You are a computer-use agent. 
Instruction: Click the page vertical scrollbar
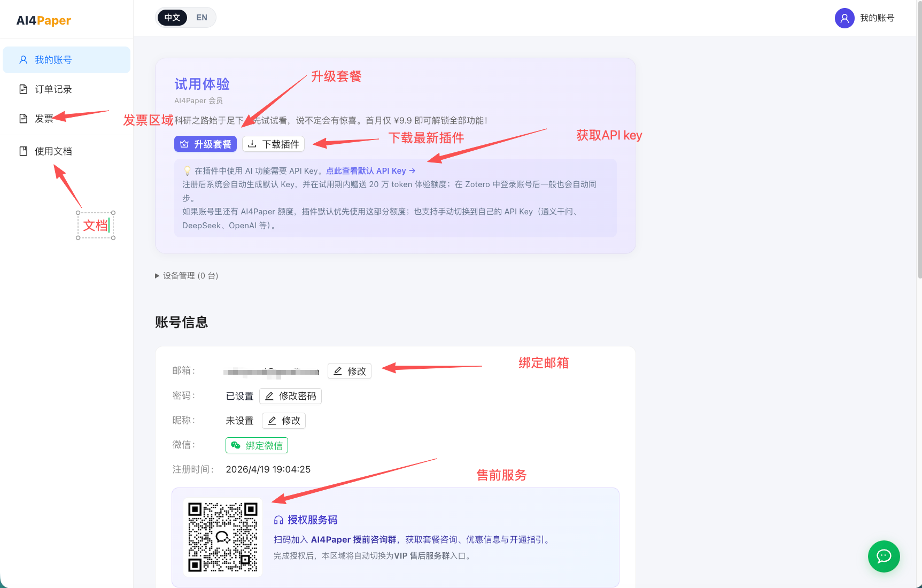point(919,139)
